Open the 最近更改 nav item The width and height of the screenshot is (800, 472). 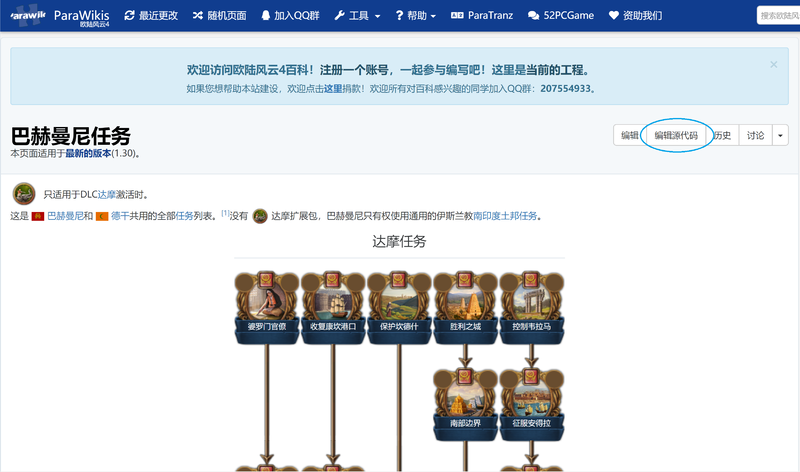point(152,15)
